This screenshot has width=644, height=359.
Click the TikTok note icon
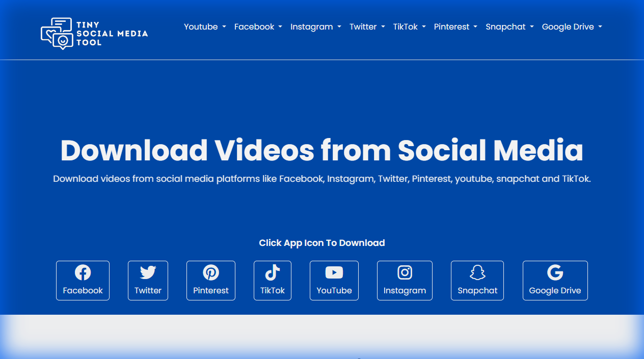pos(272,272)
